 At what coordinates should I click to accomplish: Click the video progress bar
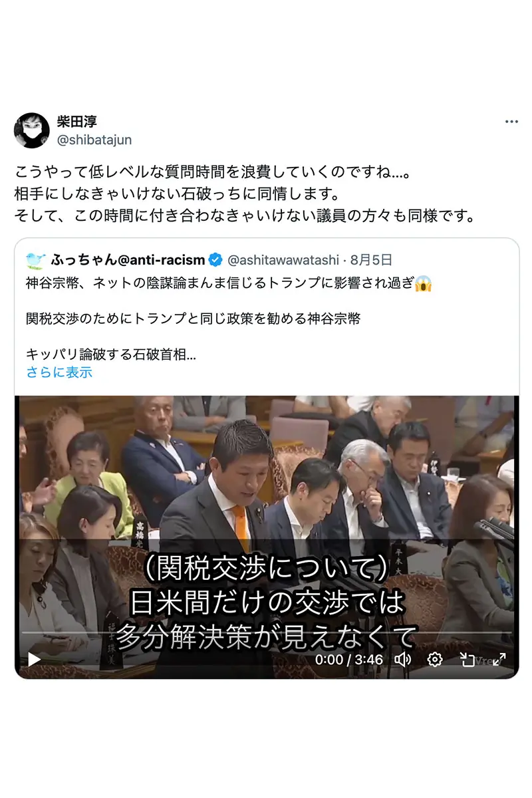point(267,632)
